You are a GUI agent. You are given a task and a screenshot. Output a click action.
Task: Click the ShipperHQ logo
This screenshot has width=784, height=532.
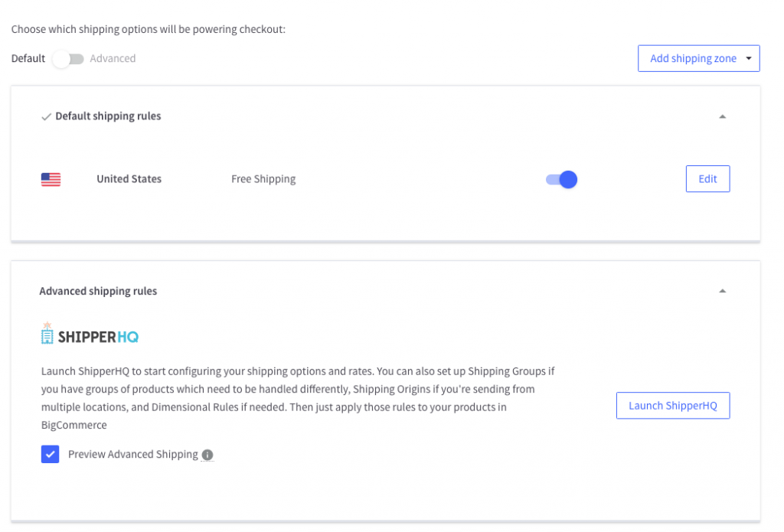click(x=90, y=335)
